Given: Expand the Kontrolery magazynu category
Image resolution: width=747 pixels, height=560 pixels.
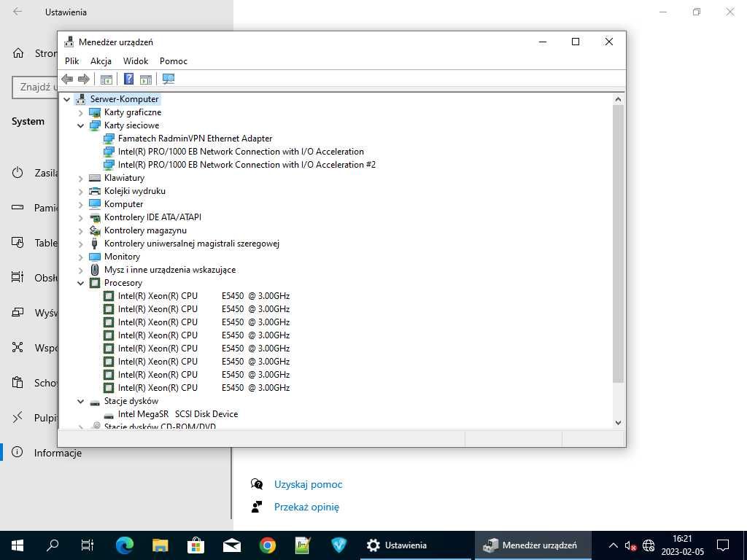Looking at the screenshot, I should 80,231.
